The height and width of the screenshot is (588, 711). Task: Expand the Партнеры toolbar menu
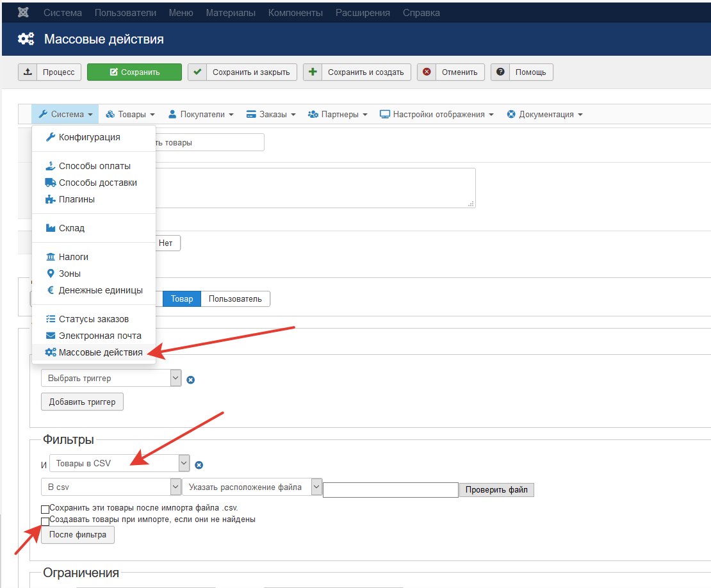[x=338, y=114]
